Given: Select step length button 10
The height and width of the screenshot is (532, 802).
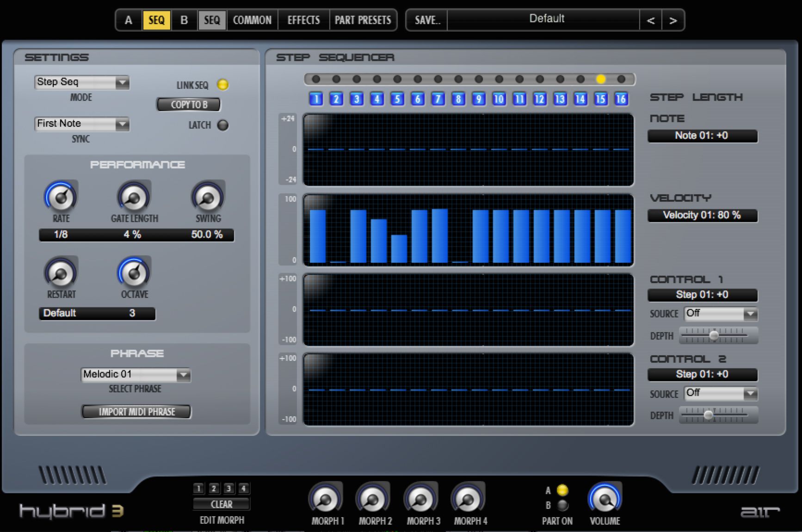Looking at the screenshot, I should [x=499, y=99].
